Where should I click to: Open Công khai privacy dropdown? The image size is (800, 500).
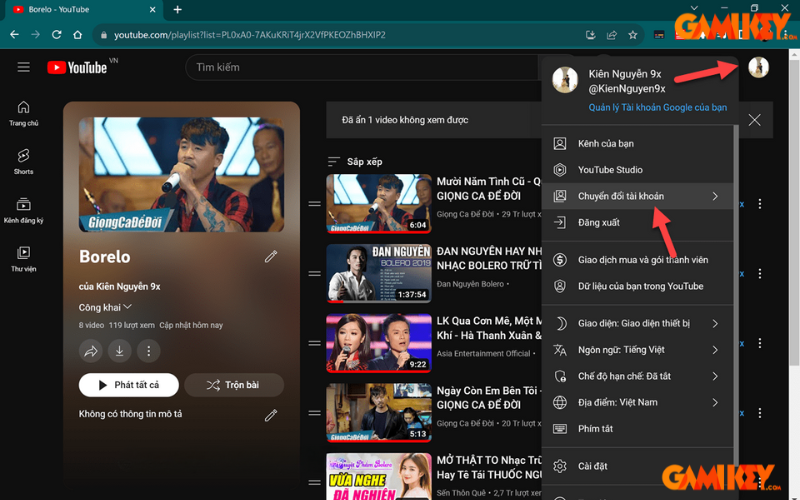click(x=106, y=307)
